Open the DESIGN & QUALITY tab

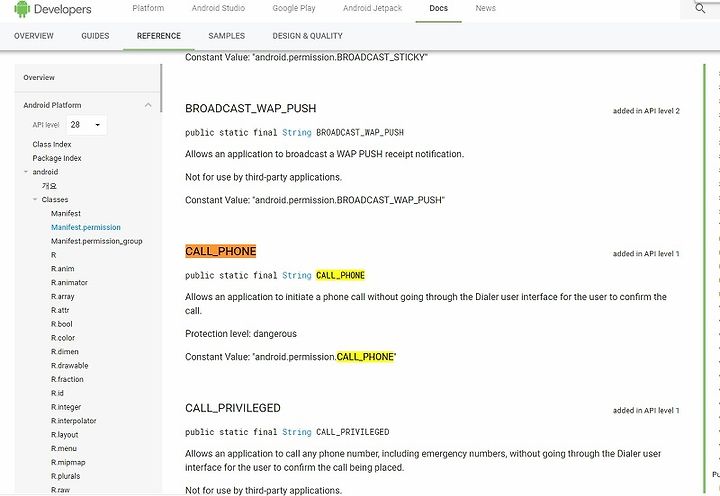pyautogui.click(x=308, y=36)
